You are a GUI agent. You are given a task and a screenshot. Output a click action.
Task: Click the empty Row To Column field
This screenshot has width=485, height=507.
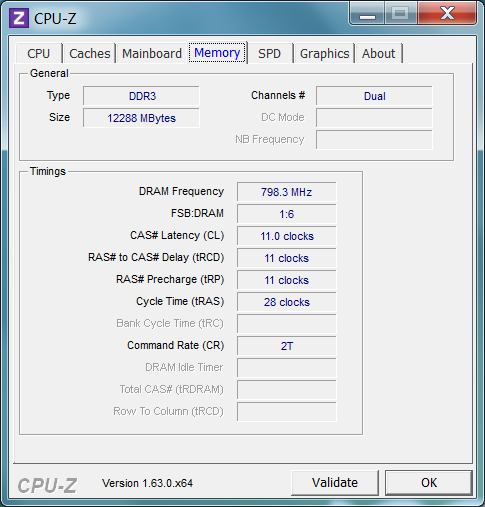tap(287, 412)
